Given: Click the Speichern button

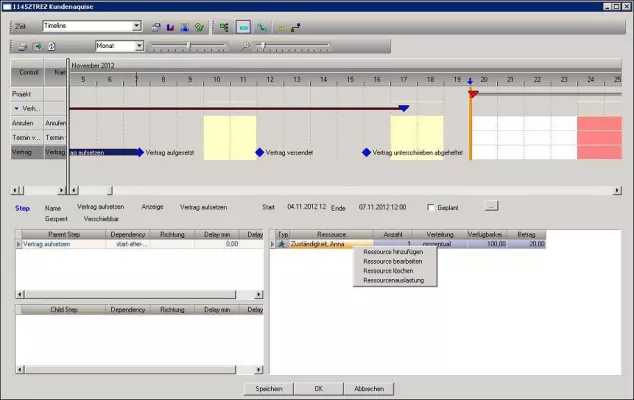Looking at the screenshot, I should (x=268, y=389).
